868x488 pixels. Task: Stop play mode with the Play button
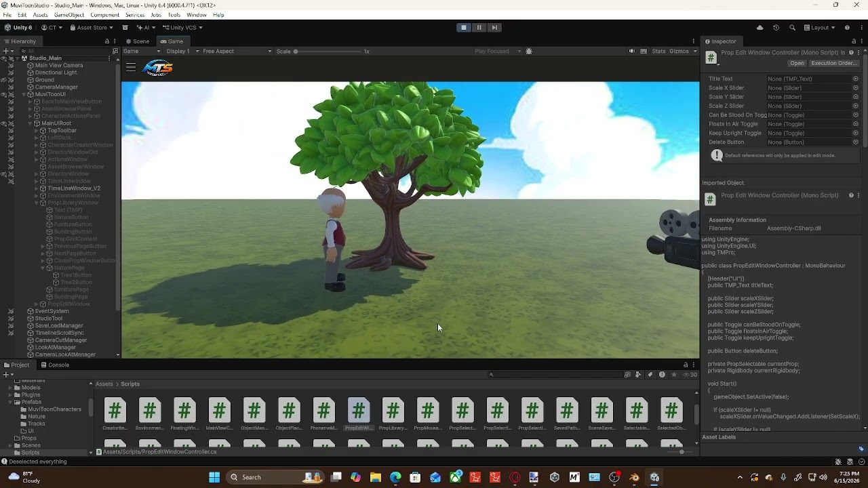(x=463, y=28)
